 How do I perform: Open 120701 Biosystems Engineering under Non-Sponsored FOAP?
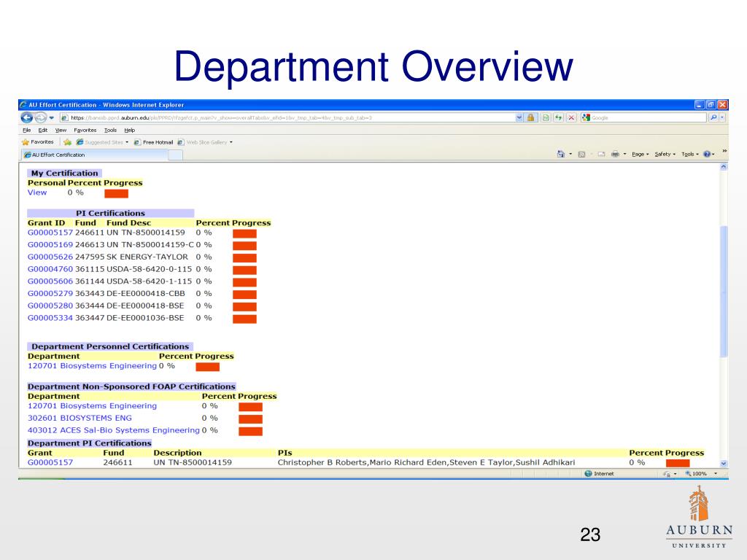coord(92,405)
